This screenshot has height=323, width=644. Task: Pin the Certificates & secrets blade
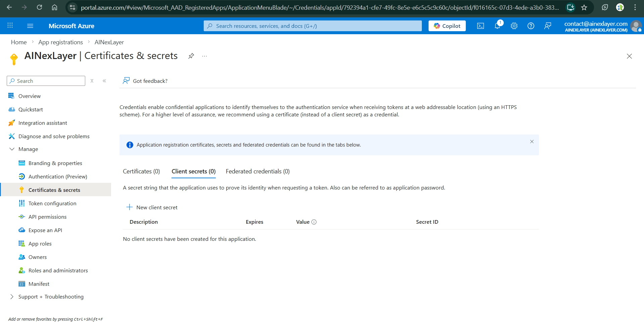(191, 56)
